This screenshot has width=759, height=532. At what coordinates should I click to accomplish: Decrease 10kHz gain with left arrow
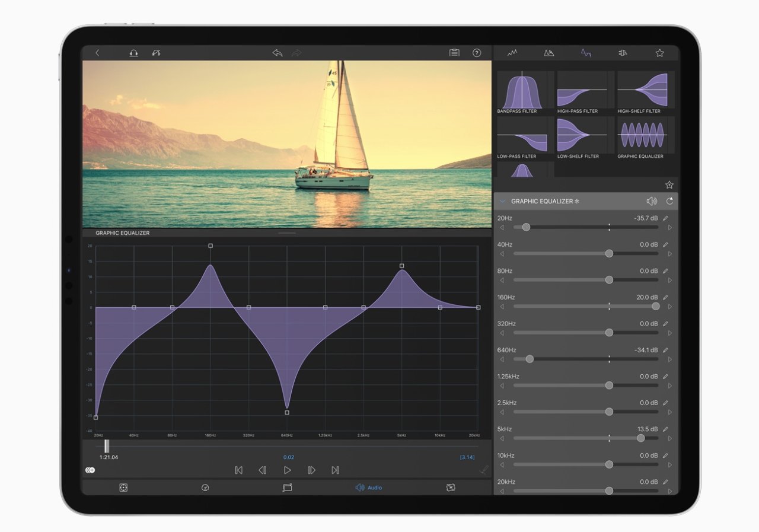pyautogui.click(x=502, y=464)
